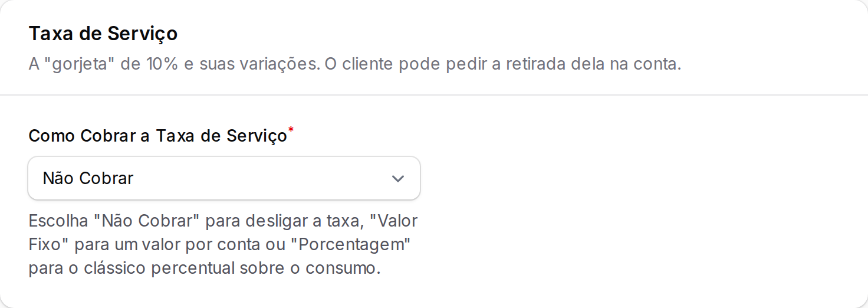Screen dimensions: 868x308
Task: Click the sentence "O cliente pode pedir a retirada"
Action: (x=445, y=64)
